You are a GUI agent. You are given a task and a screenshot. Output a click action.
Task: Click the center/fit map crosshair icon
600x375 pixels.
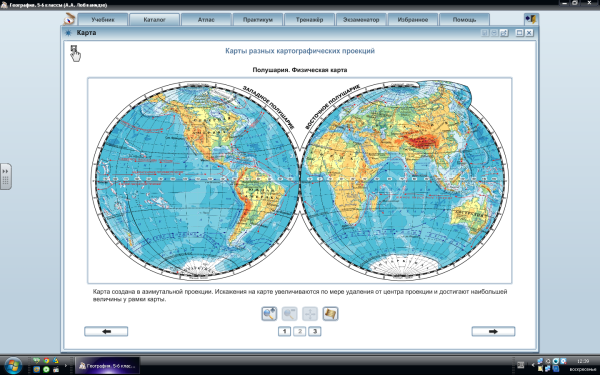pos(310,314)
